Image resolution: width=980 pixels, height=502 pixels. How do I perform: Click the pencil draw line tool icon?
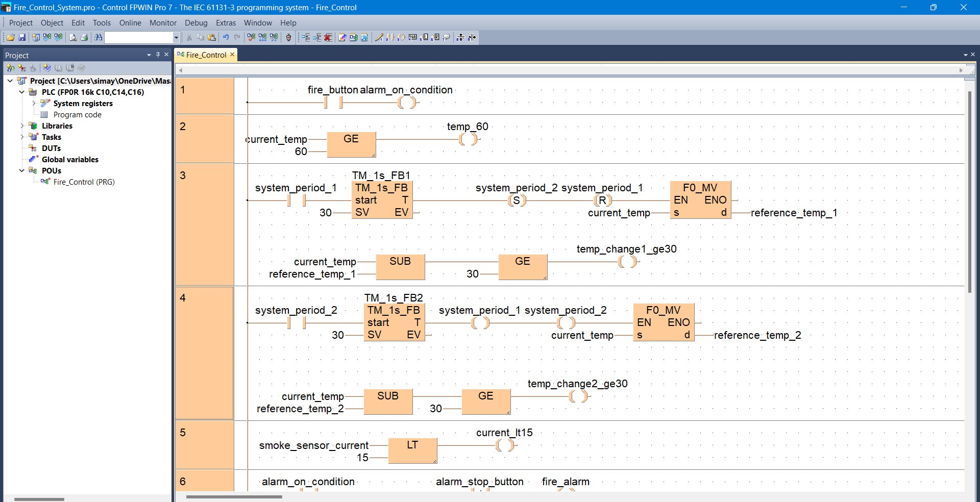click(x=379, y=37)
